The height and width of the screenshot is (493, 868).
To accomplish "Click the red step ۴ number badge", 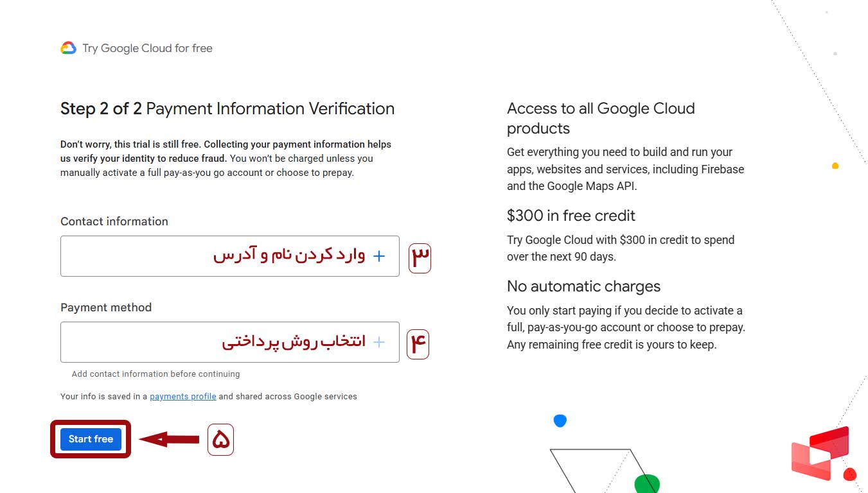I will click(418, 343).
